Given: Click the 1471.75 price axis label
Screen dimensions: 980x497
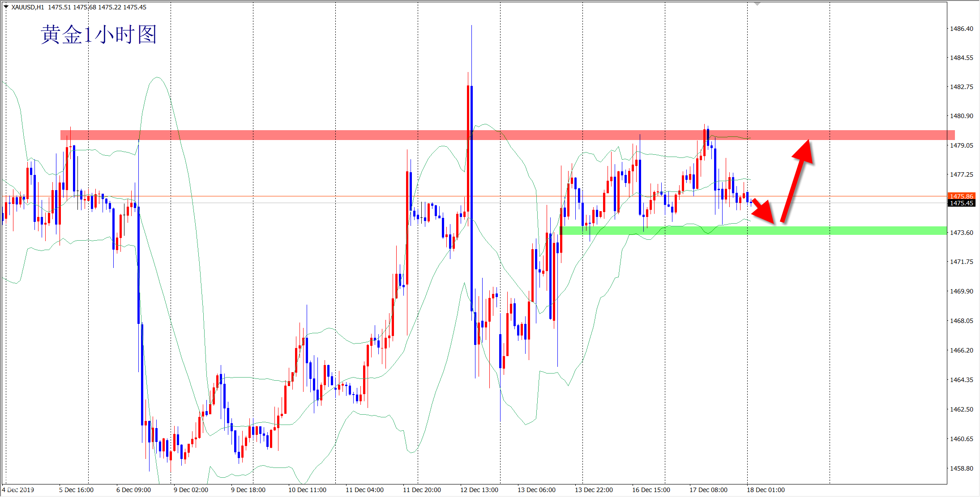Looking at the screenshot, I should coord(962,262).
